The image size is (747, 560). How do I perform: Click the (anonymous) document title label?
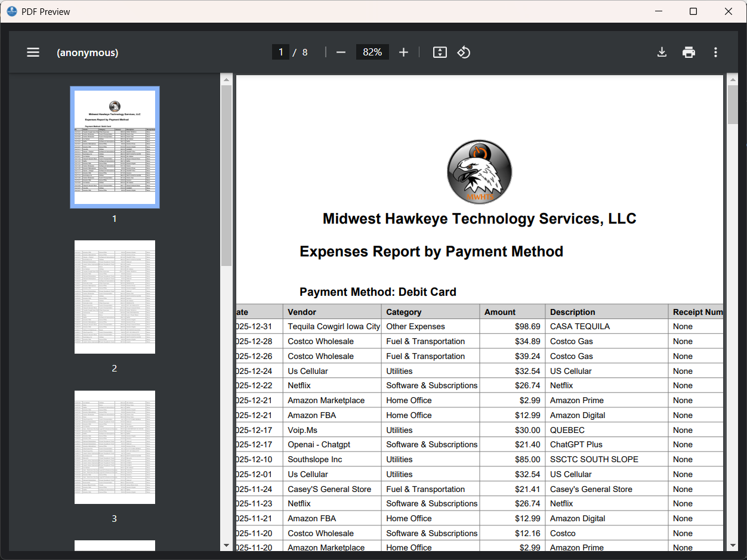(87, 52)
